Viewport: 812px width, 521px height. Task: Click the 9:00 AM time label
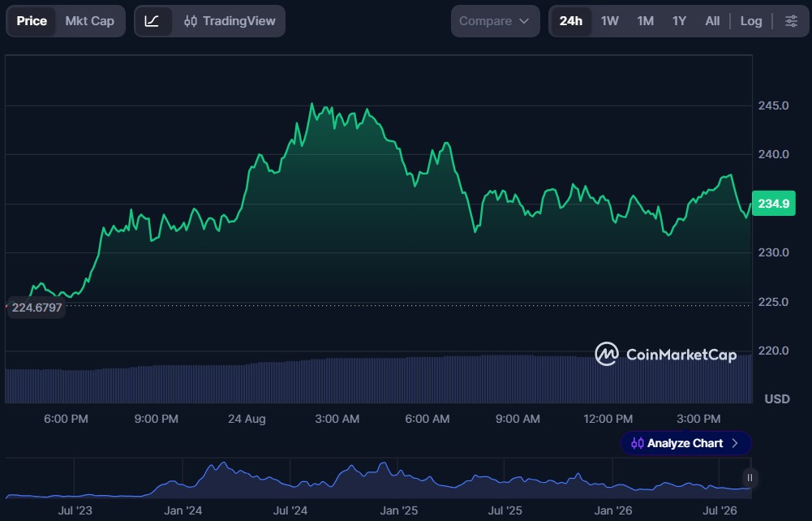[518, 419]
